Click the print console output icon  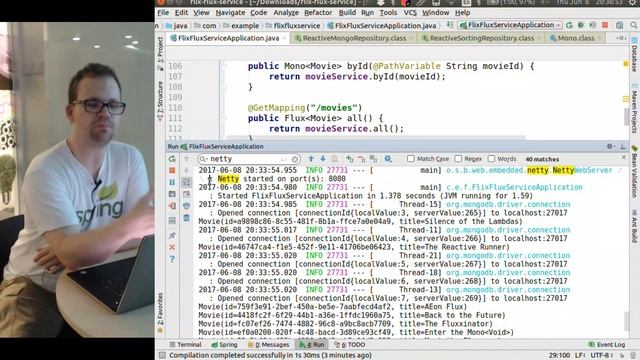[187, 206]
